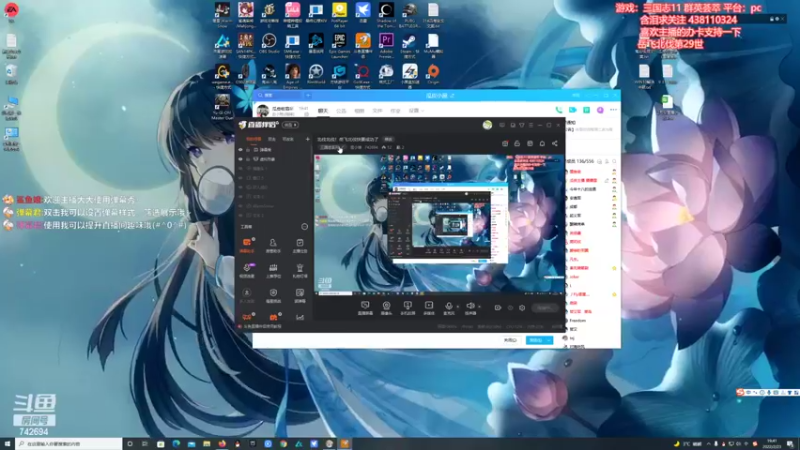
Task: Open the Origin desktop shortcut
Action: point(433,74)
